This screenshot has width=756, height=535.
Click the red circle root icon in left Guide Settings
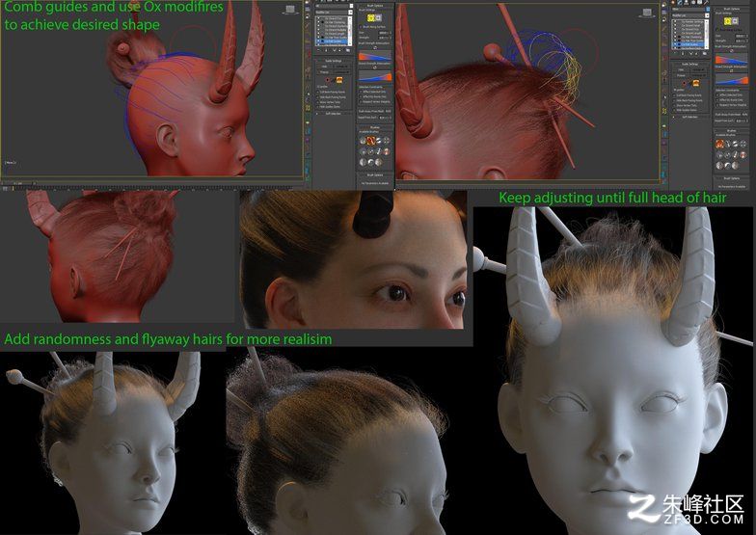click(328, 79)
